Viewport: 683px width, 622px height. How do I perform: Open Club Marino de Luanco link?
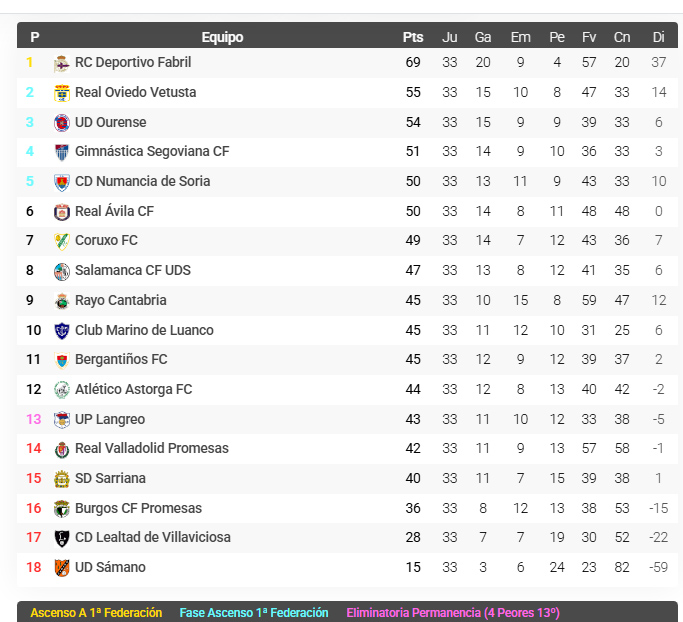(144, 331)
